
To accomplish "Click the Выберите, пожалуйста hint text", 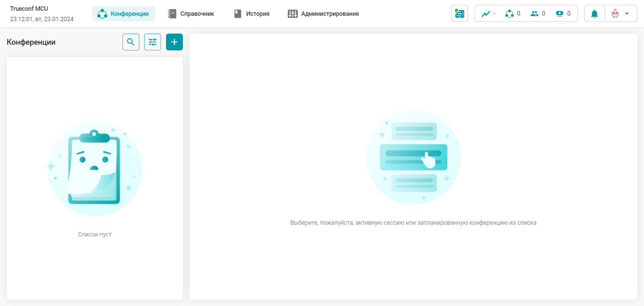I will (413, 223).
